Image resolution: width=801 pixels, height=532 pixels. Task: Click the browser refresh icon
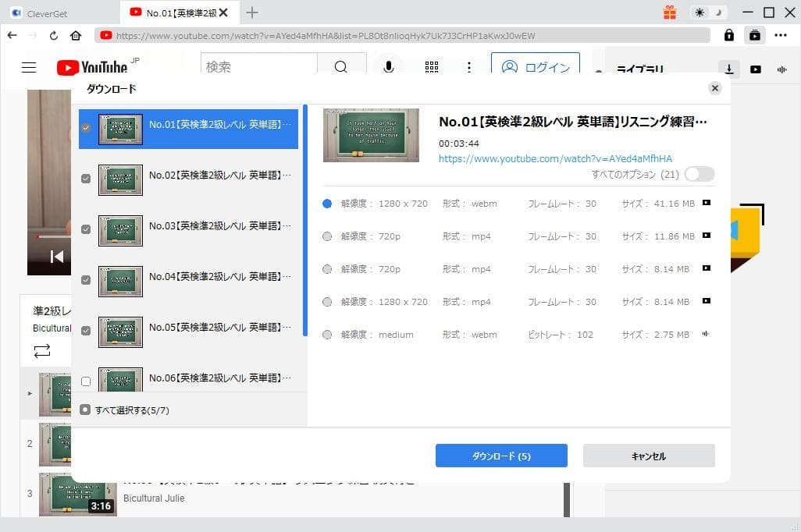(x=52, y=35)
